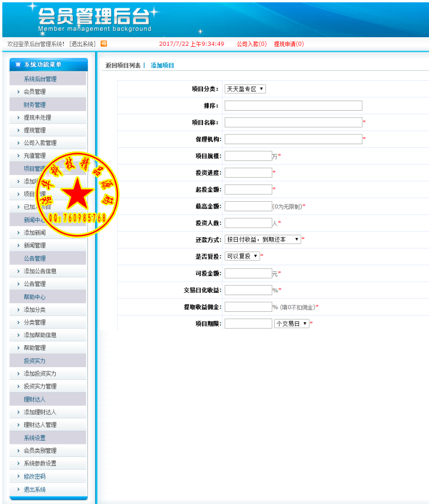The width and height of the screenshot is (429, 504).
Task: Click the 提取收益佣金 input field
Action: click(x=248, y=307)
